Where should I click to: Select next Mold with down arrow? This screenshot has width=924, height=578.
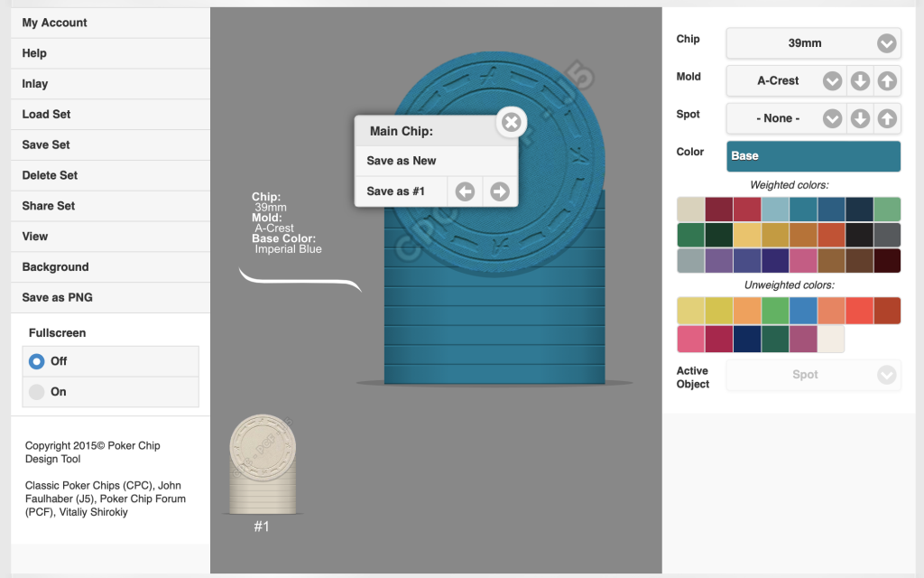(x=860, y=80)
